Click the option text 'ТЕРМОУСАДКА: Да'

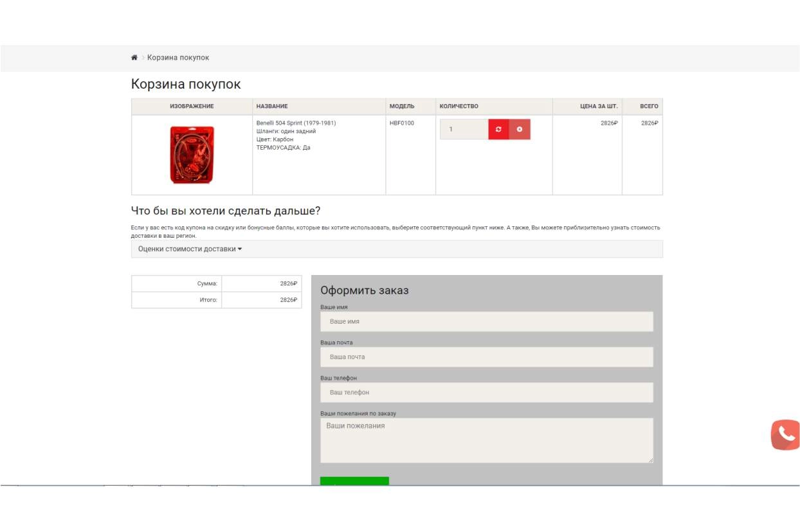point(284,148)
